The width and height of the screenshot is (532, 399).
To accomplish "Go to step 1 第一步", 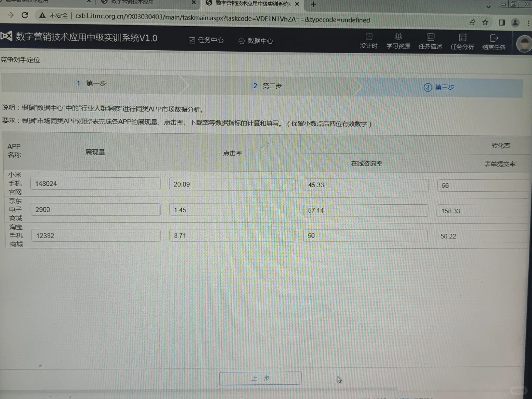I will [92, 83].
